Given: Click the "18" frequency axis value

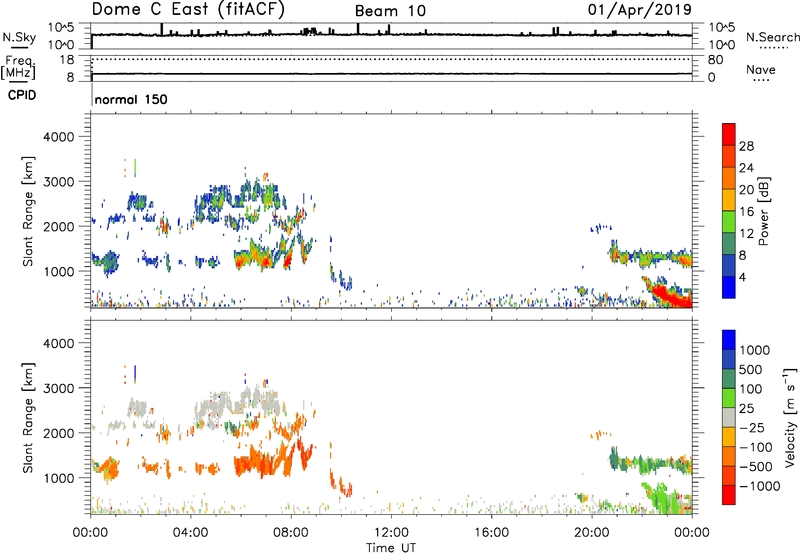Looking at the screenshot, I should click(x=67, y=60).
